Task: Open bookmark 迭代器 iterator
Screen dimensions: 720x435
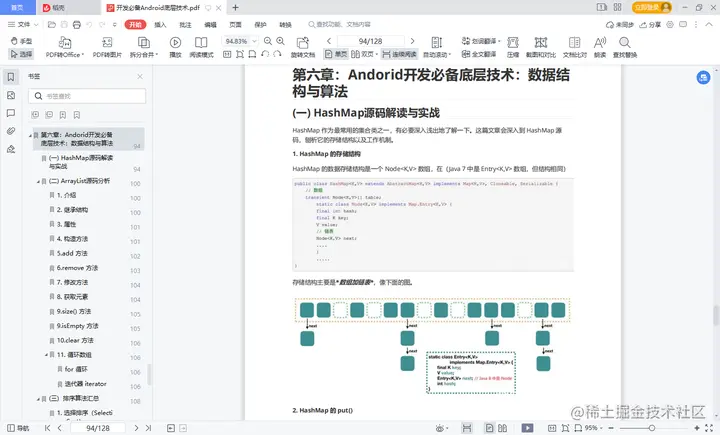Action: (85, 384)
